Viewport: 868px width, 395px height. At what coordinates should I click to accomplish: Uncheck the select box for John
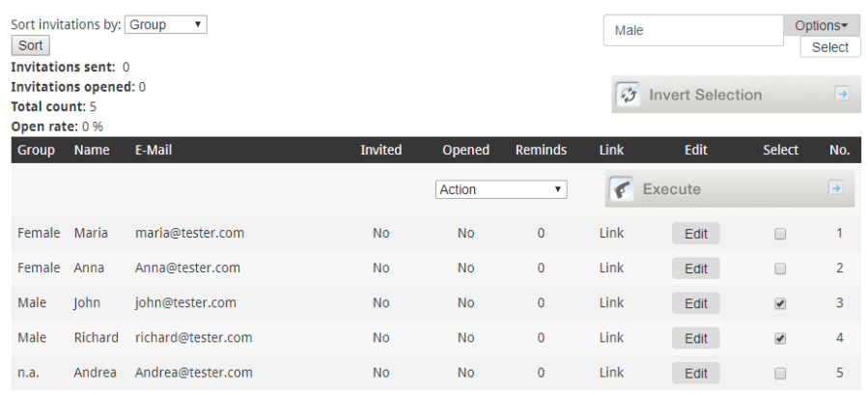tap(780, 303)
